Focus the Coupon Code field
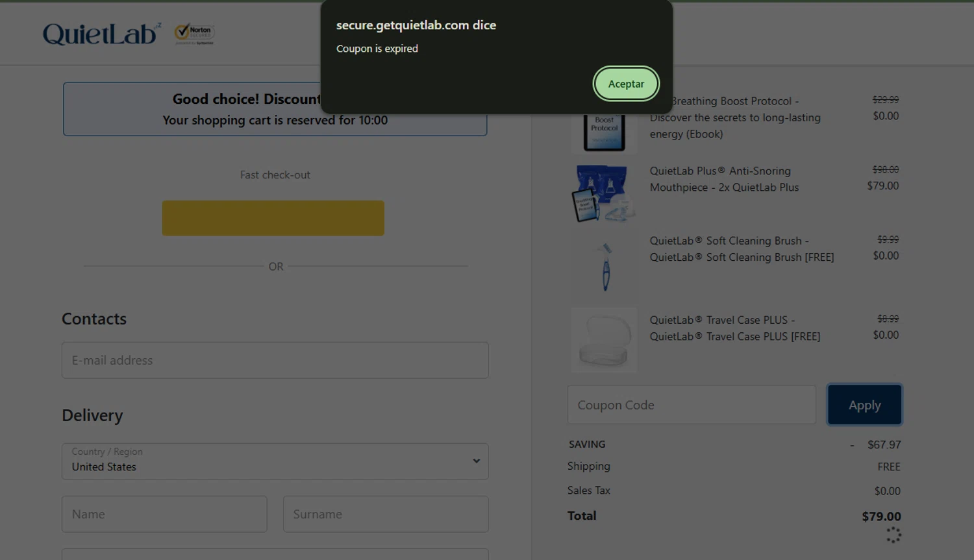974x560 pixels. click(692, 405)
